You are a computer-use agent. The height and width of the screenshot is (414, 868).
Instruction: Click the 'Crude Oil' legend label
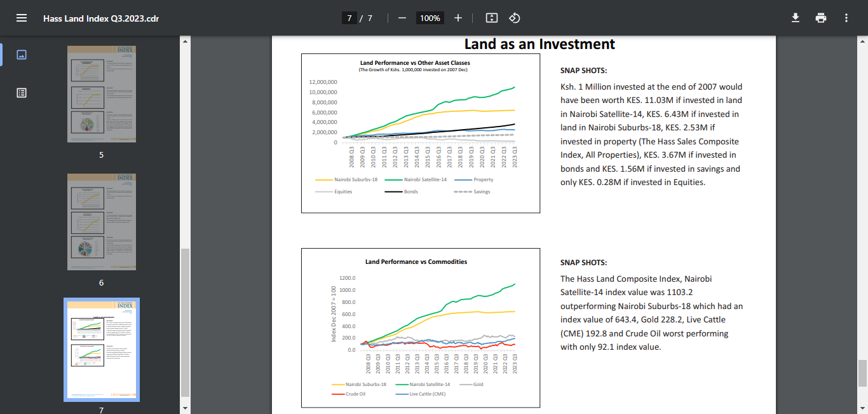tap(356, 394)
